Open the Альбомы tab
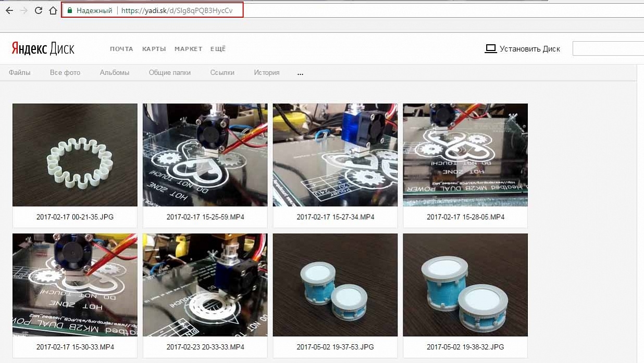The image size is (644, 363). 115,72
